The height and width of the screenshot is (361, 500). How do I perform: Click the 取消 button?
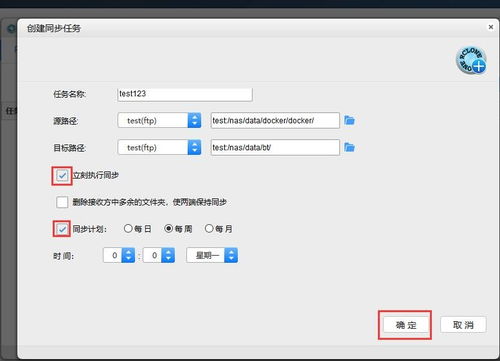click(x=463, y=325)
